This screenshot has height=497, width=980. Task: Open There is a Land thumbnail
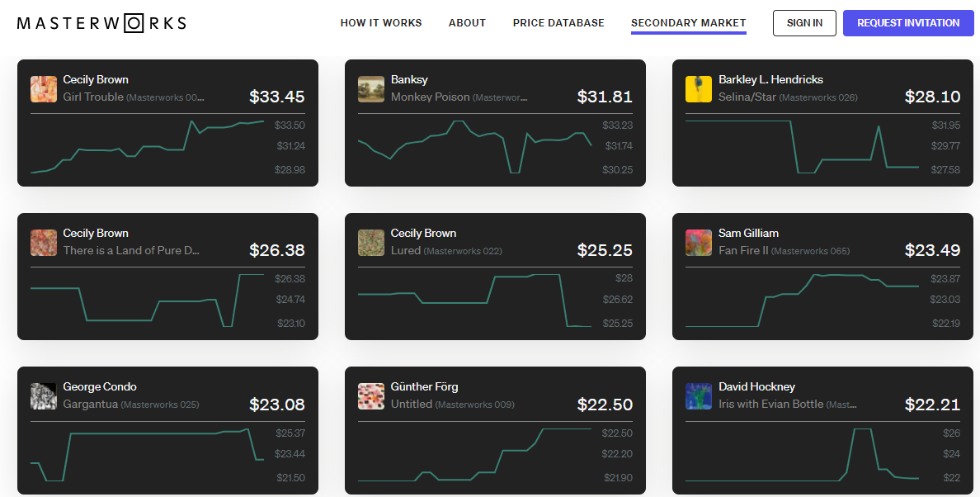click(44, 243)
